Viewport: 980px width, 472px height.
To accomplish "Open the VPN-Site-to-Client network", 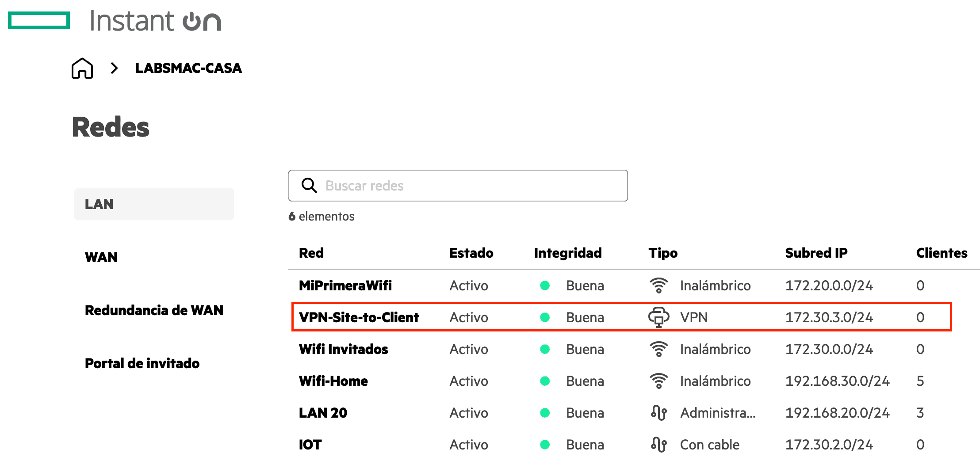I will pyautogui.click(x=359, y=317).
